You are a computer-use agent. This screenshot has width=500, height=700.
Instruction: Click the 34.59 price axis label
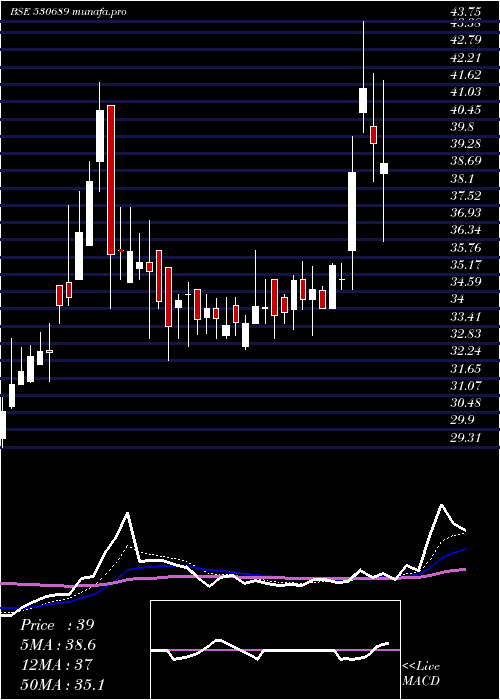click(x=465, y=282)
